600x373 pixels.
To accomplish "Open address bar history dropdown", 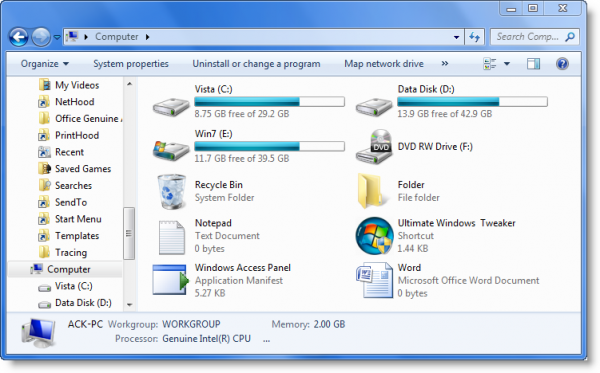I will (x=456, y=37).
